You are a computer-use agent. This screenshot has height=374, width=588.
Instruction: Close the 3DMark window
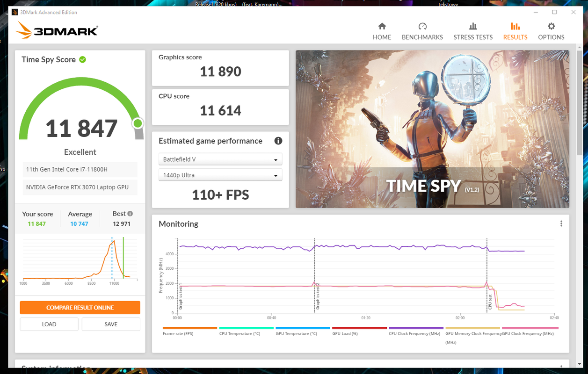(x=573, y=12)
